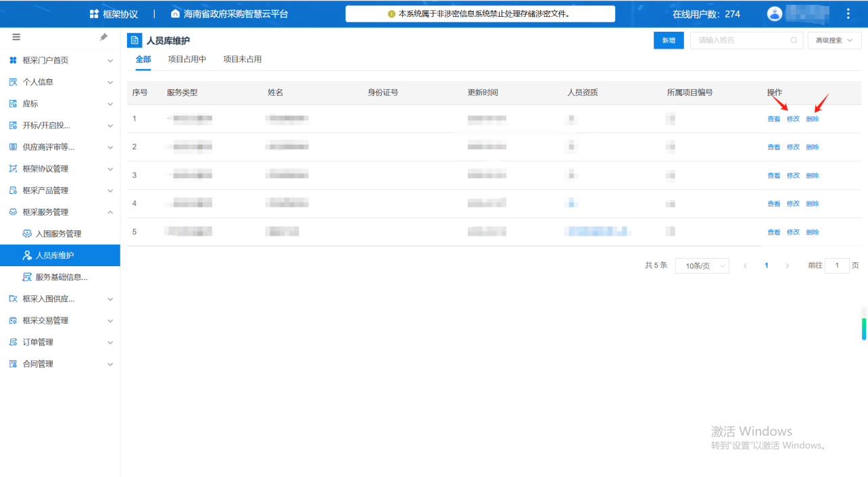Expand the 框采门户首页 chevron
Screen dimensions: 868x477
pos(110,61)
